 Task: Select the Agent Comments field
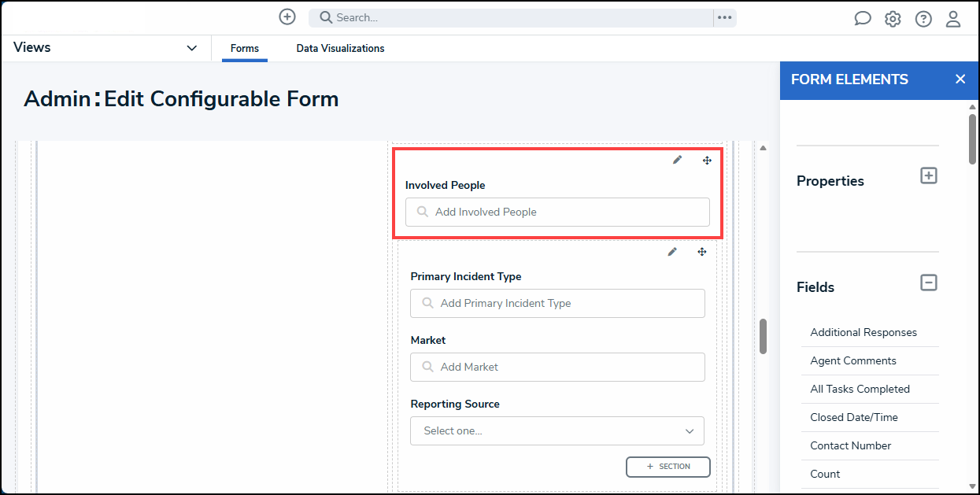click(x=853, y=360)
